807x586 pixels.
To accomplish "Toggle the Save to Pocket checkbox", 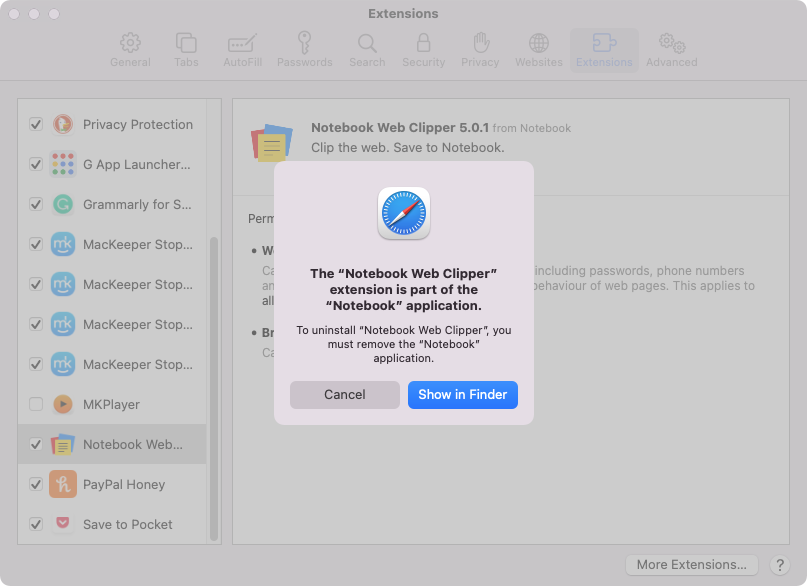I will (36, 524).
